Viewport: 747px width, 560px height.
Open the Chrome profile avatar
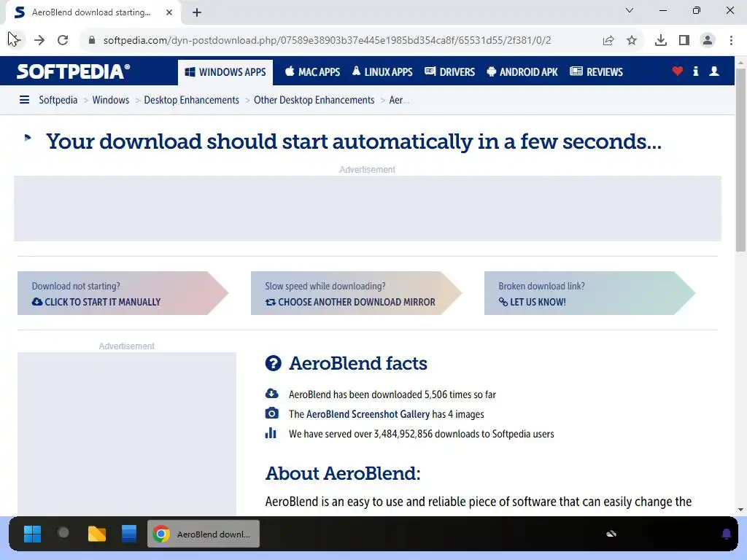(708, 41)
